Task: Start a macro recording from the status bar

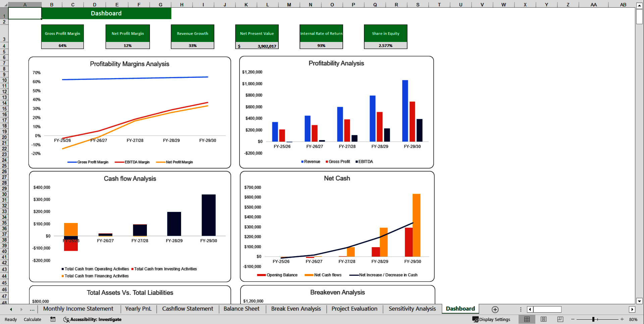Action: click(x=53, y=319)
